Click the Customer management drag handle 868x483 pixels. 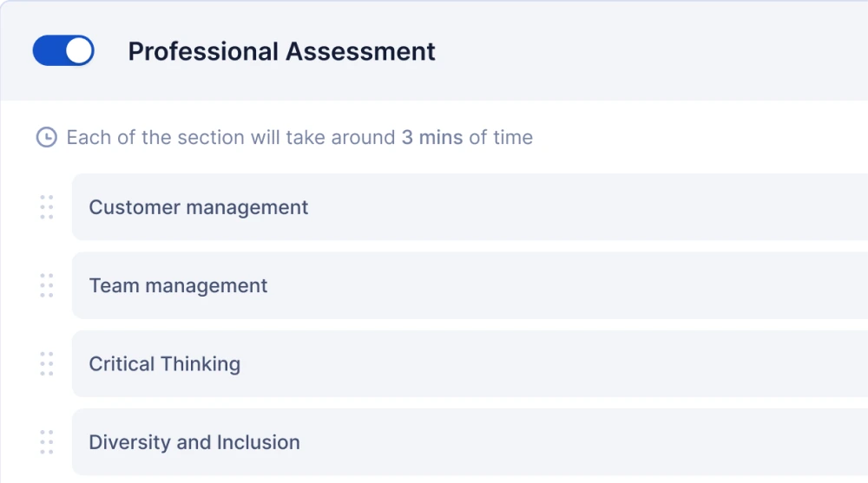pyautogui.click(x=47, y=207)
